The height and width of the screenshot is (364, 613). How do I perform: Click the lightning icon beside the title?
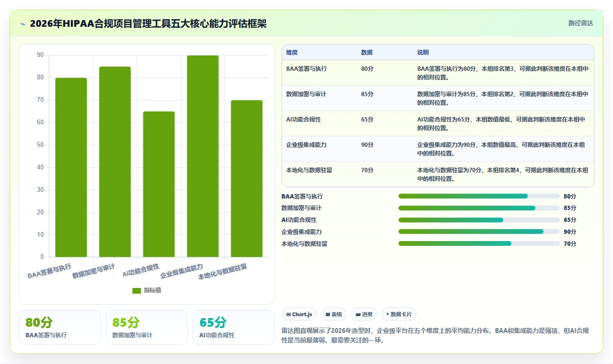coord(23,23)
